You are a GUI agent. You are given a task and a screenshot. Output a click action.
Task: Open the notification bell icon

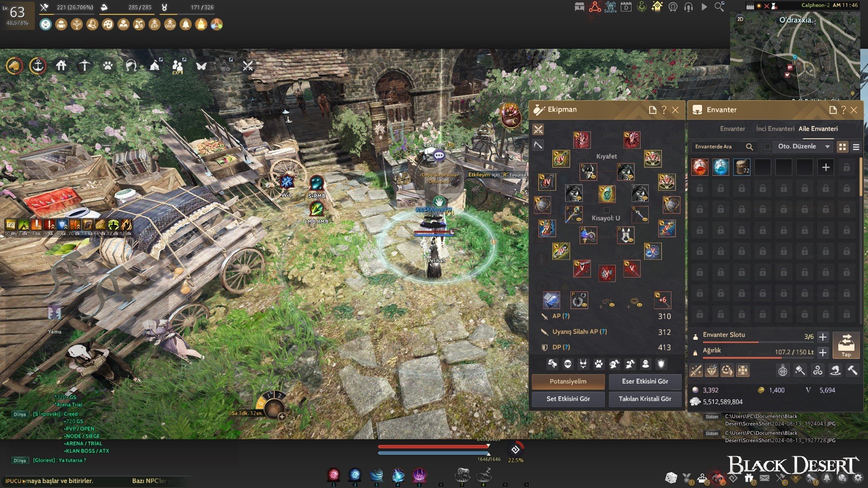click(x=827, y=478)
